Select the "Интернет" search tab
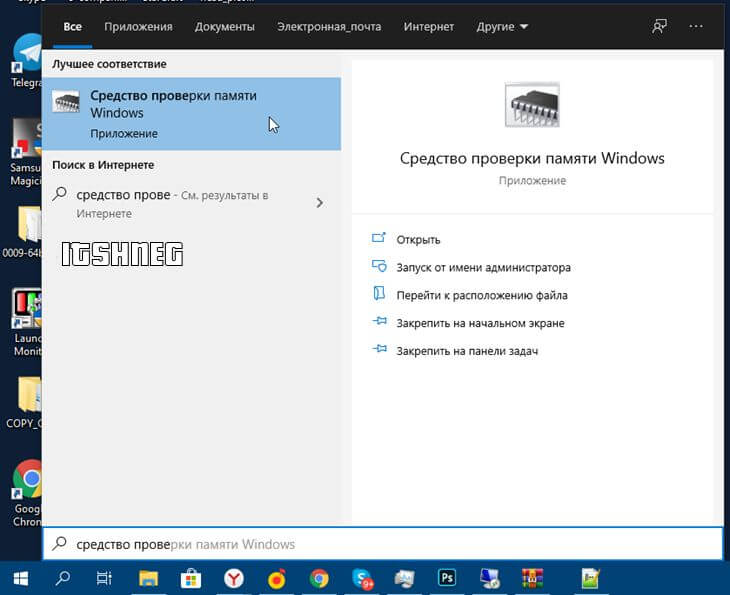Viewport: 730px width, 595px height. [428, 27]
